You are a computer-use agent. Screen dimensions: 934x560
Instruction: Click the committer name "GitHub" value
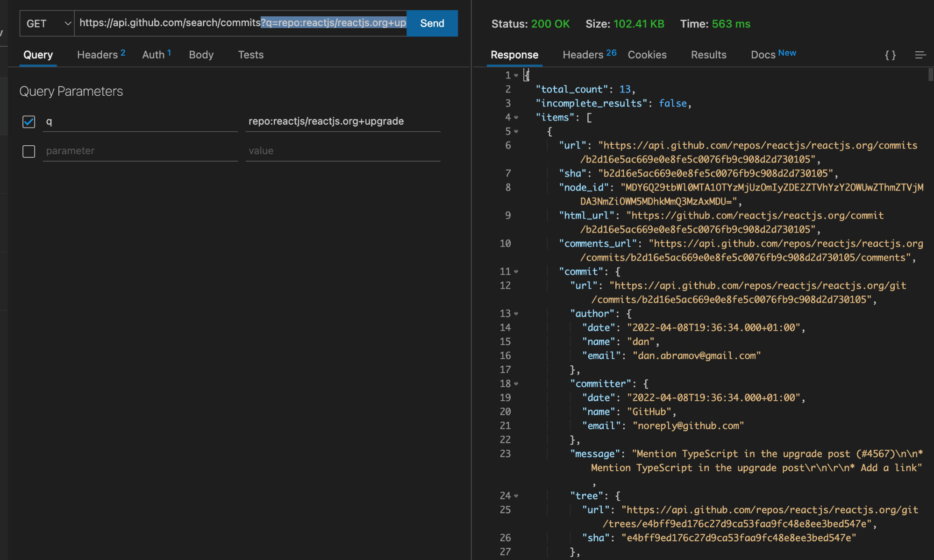pyautogui.click(x=649, y=411)
